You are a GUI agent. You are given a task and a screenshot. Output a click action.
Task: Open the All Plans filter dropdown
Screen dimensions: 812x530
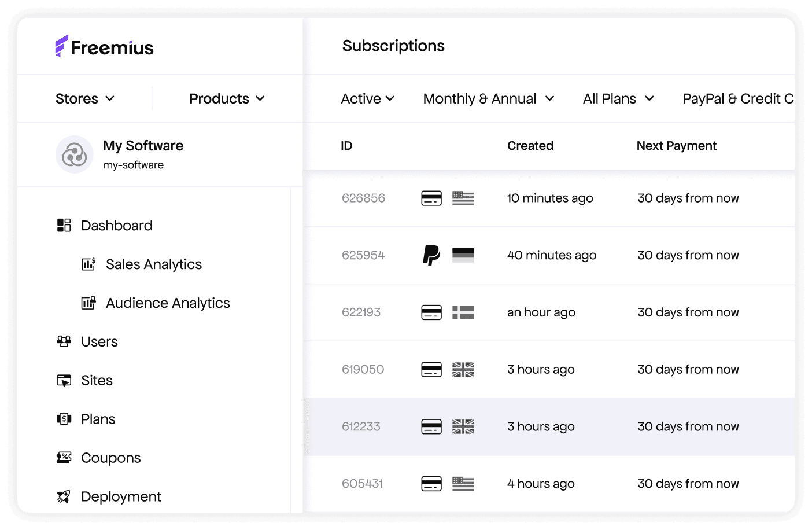tap(618, 98)
